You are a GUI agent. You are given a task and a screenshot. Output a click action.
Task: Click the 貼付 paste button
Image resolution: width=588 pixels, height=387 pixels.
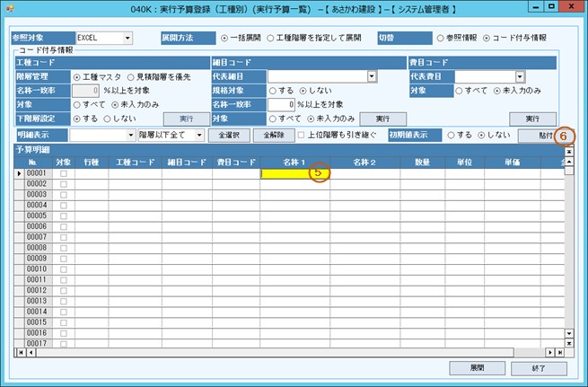tap(545, 135)
